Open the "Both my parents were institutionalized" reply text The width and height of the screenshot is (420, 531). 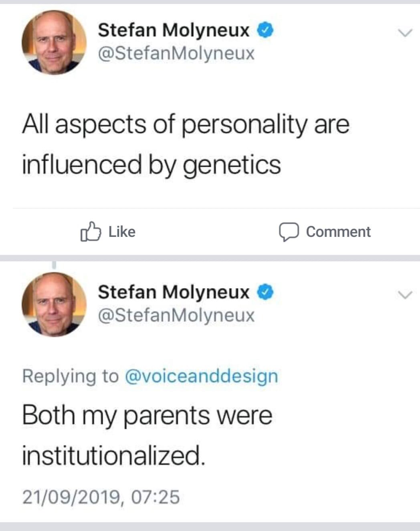click(x=147, y=435)
